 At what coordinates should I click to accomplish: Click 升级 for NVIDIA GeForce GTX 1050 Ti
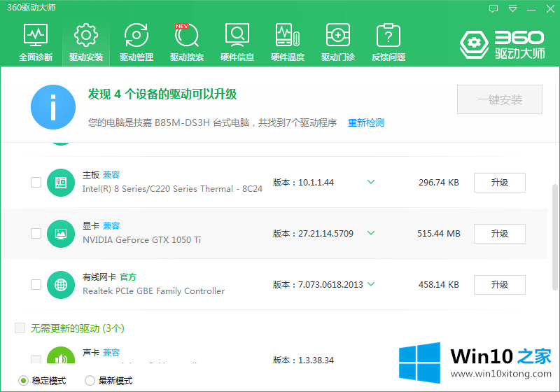pos(500,234)
